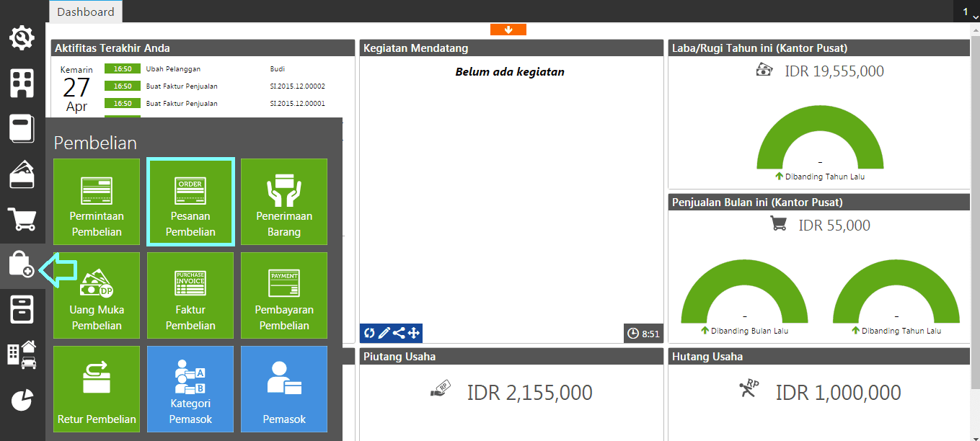The height and width of the screenshot is (441, 980).
Task: Click the 8:51 clock indicator
Action: click(x=643, y=333)
